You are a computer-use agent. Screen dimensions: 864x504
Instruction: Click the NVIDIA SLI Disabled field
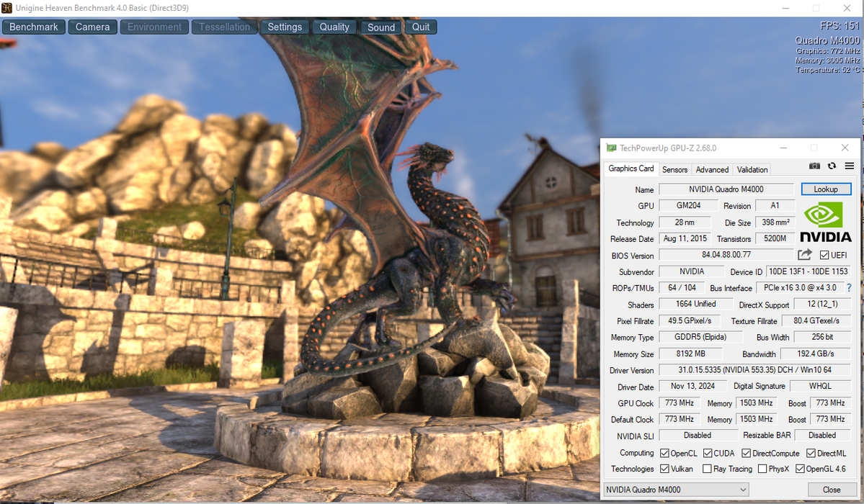698,435
